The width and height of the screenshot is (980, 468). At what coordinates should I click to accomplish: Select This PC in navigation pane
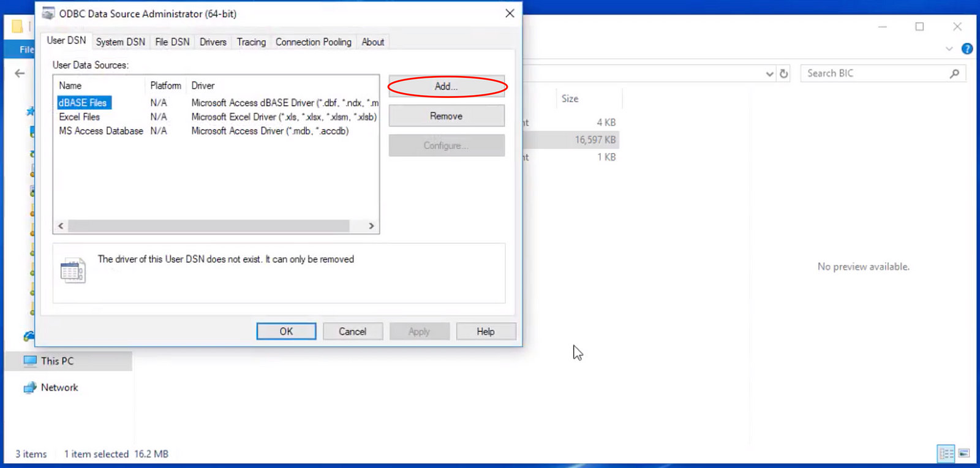[57, 361]
